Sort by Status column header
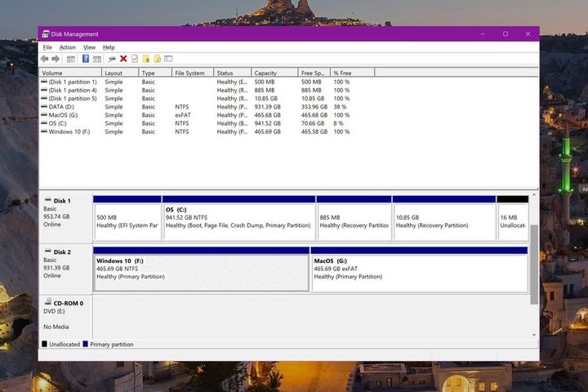The width and height of the screenshot is (588, 392). point(233,73)
